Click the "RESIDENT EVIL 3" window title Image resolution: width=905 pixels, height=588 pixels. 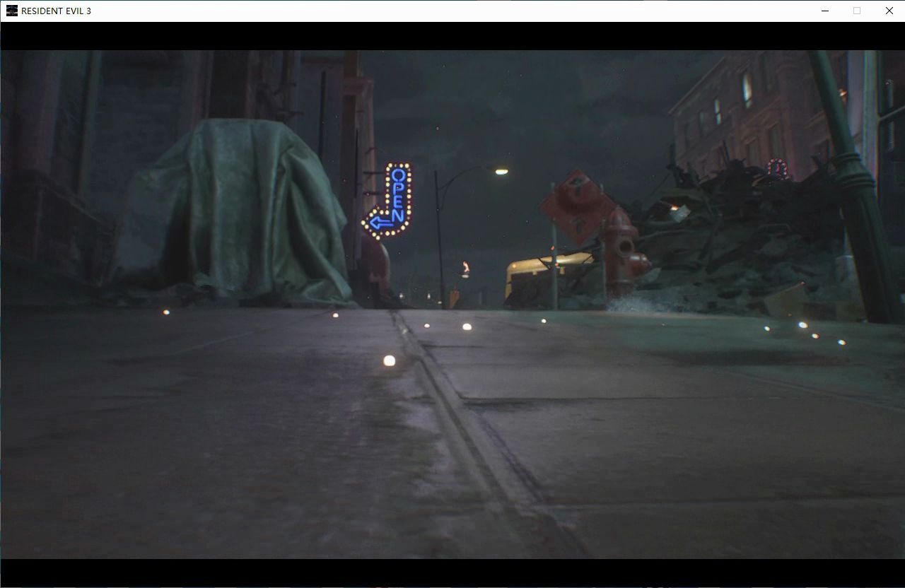tap(56, 11)
